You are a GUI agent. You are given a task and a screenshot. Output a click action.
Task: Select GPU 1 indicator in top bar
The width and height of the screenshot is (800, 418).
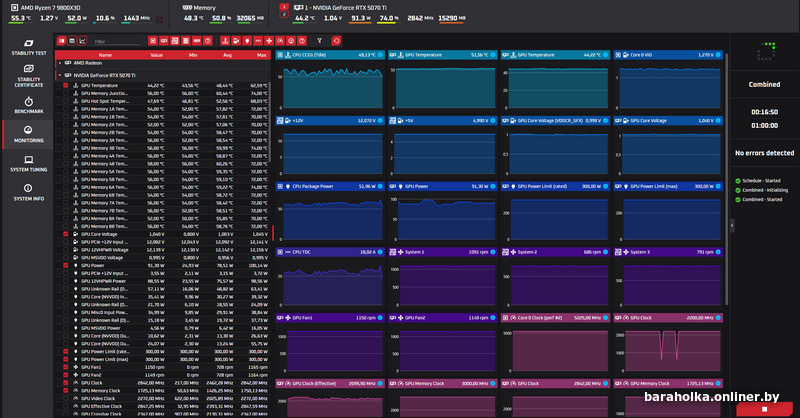[284, 7]
